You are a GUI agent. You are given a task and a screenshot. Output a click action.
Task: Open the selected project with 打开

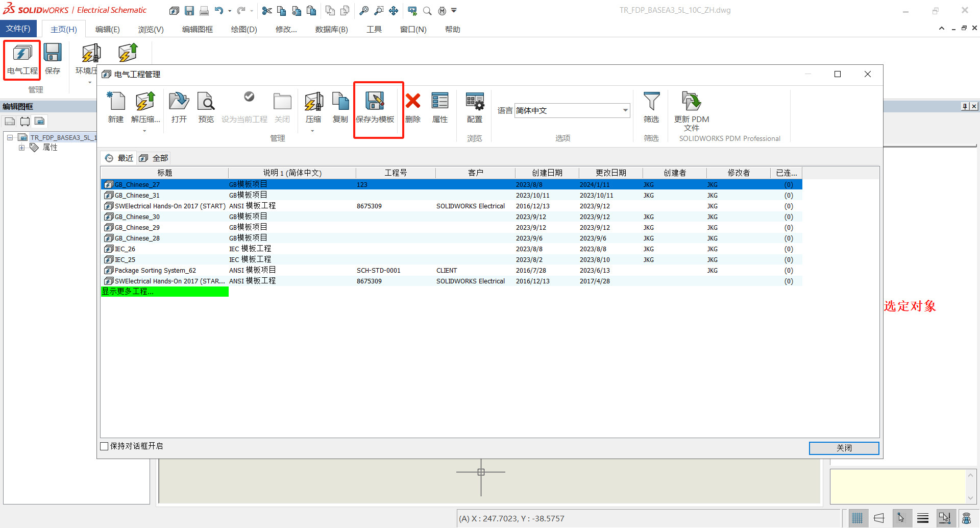click(179, 108)
